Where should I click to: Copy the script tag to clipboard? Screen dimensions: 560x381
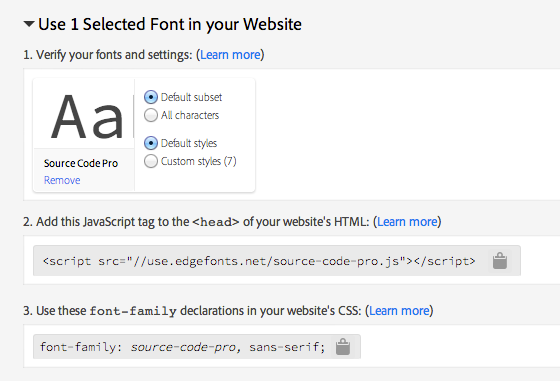pyautogui.click(x=500, y=261)
